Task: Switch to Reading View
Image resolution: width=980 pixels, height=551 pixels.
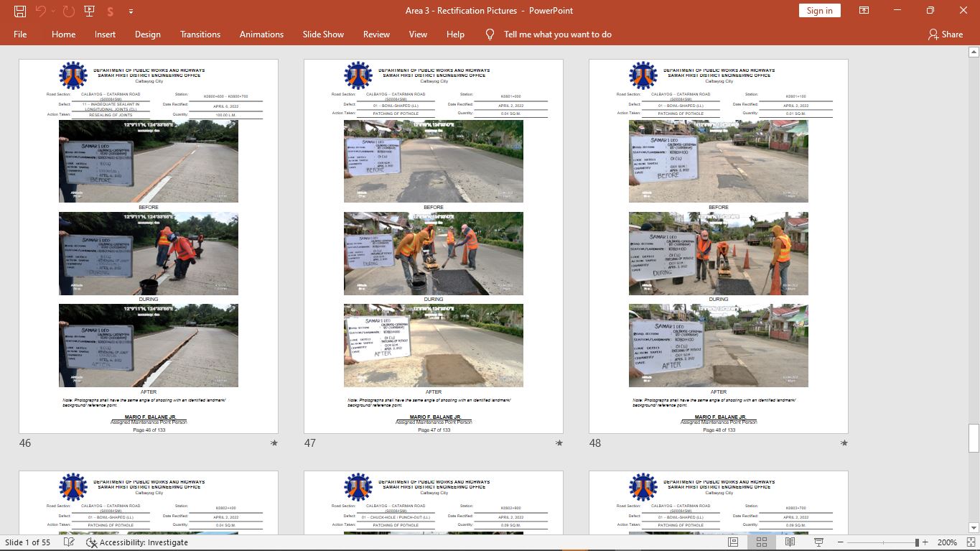Action: tap(790, 542)
